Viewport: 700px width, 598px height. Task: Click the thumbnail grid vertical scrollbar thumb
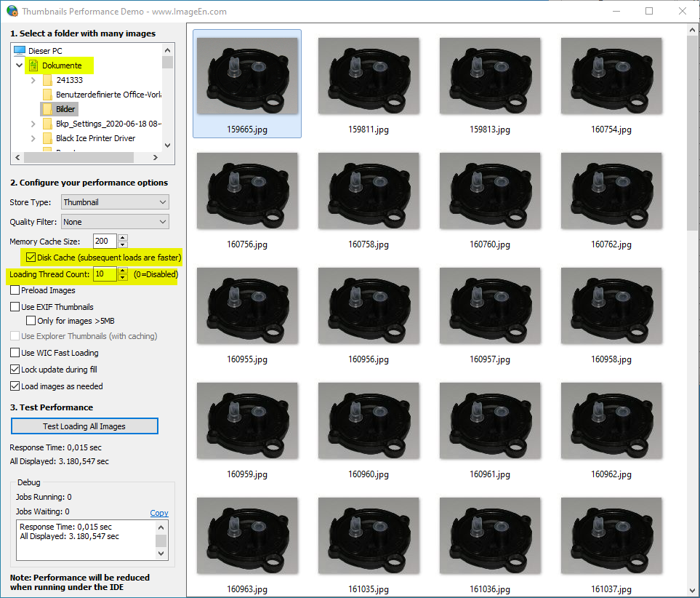point(693,133)
